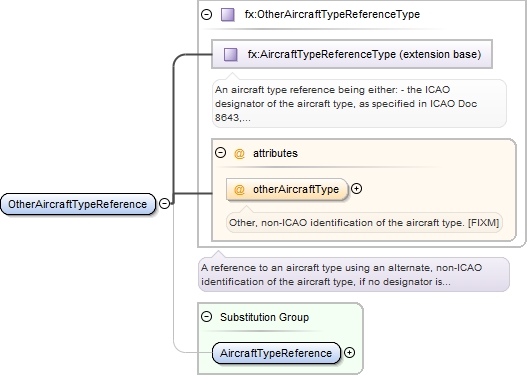Collapse the OtherAircraftTypeReference element node
528x376 pixels.
(x=164, y=203)
